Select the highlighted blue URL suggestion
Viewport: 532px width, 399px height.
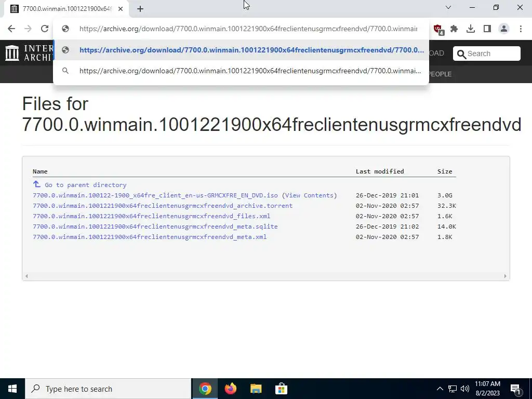point(241,50)
